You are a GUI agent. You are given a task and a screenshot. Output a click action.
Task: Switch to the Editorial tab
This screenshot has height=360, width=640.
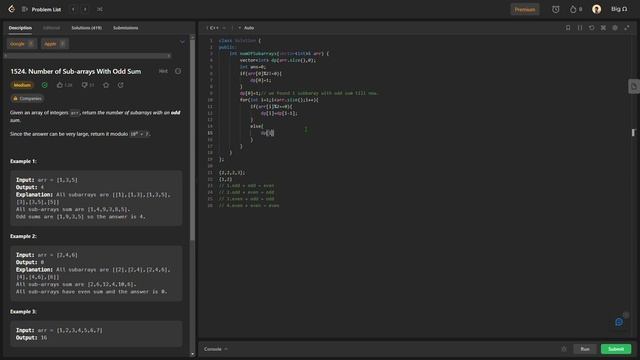(x=51, y=28)
